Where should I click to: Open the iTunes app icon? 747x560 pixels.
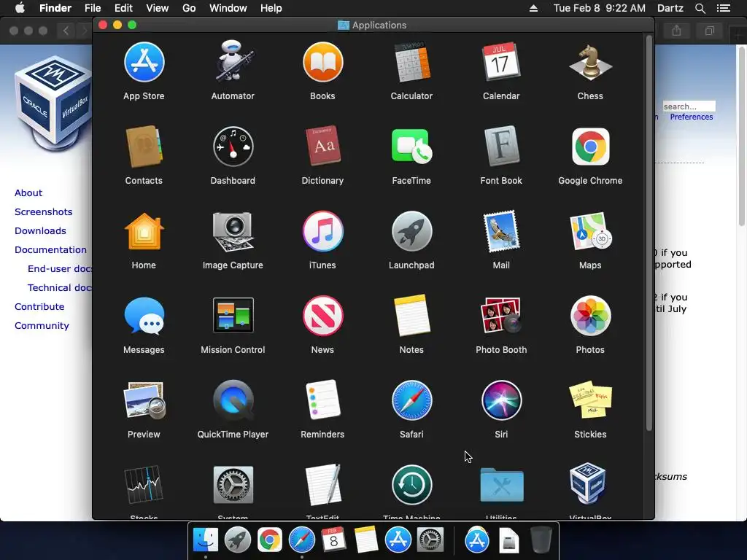[322, 231]
